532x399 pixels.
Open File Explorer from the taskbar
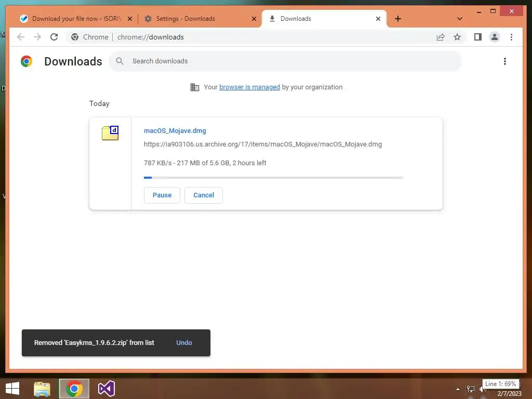pyautogui.click(x=42, y=389)
